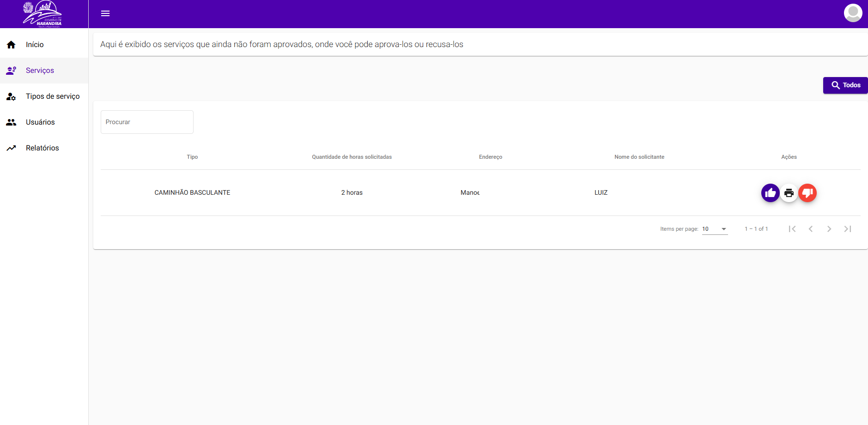Open the hamburger menu in the top bar
The height and width of the screenshot is (425, 868).
(105, 13)
